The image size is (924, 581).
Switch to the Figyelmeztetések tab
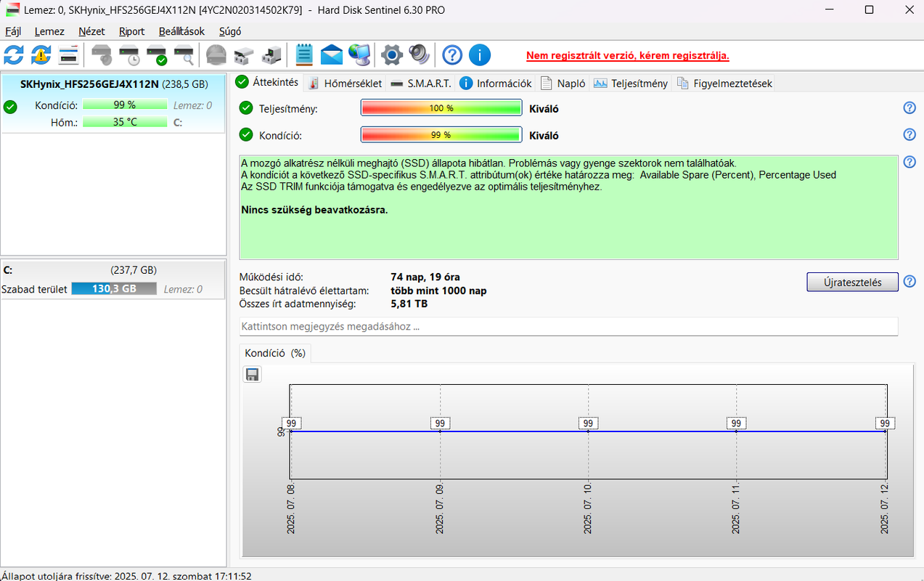724,84
